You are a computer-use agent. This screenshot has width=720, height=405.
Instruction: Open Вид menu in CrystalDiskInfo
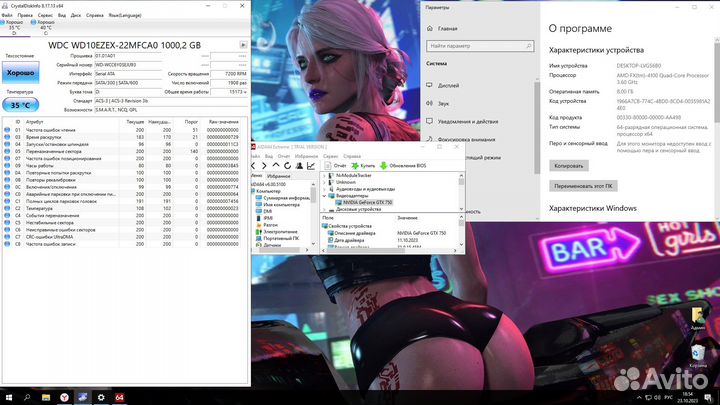[x=62, y=15]
